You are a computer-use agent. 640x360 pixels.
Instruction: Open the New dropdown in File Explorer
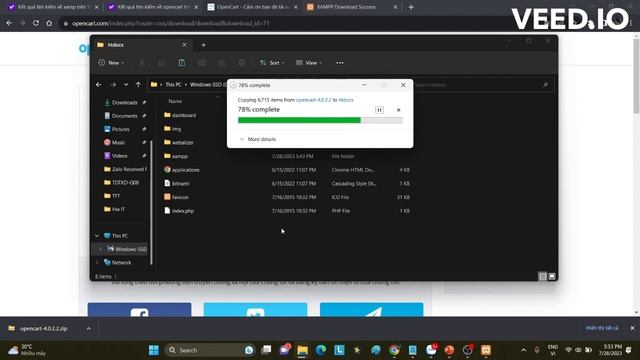point(111,63)
